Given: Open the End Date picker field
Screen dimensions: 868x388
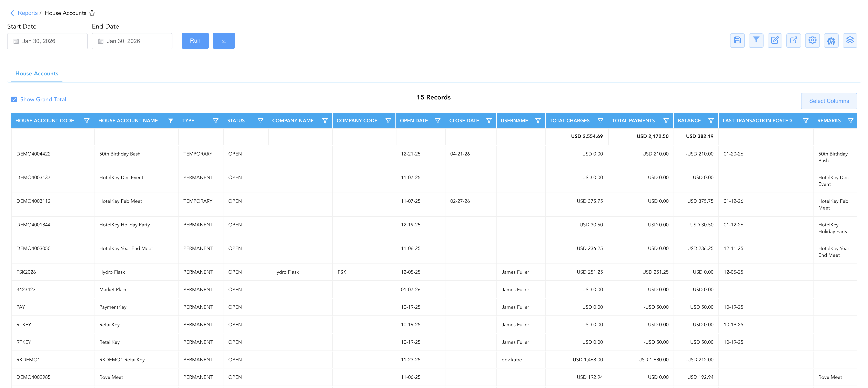Looking at the screenshot, I should [132, 41].
